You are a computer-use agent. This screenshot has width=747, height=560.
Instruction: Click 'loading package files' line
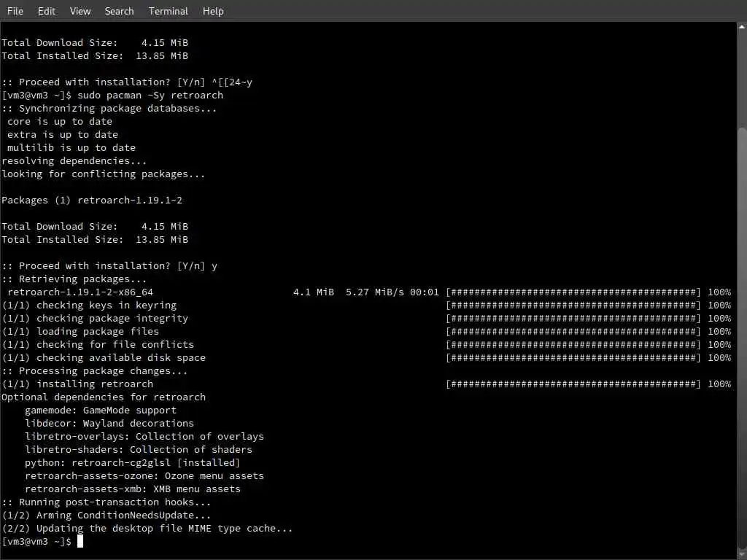80,332
